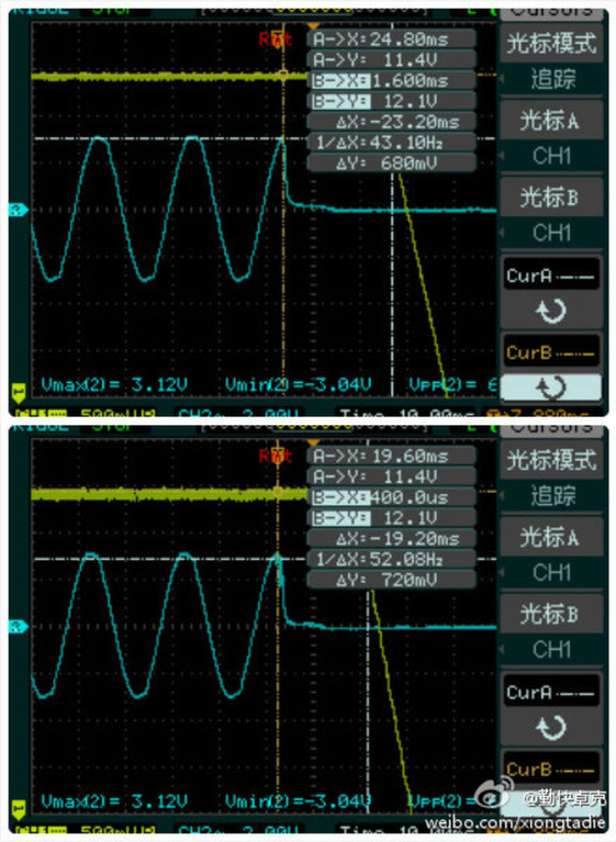The height and width of the screenshot is (842, 616).
Task: Click the 光标A menu button in bottom screen
Action: point(550,537)
